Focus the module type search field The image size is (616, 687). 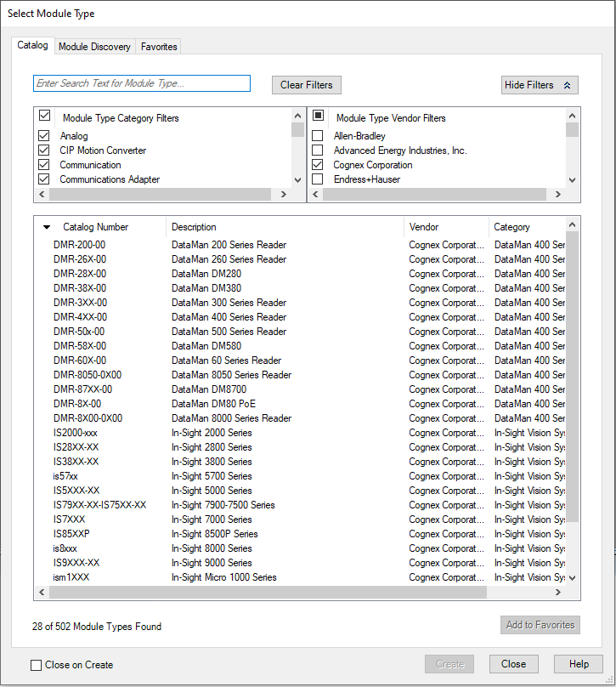[142, 83]
